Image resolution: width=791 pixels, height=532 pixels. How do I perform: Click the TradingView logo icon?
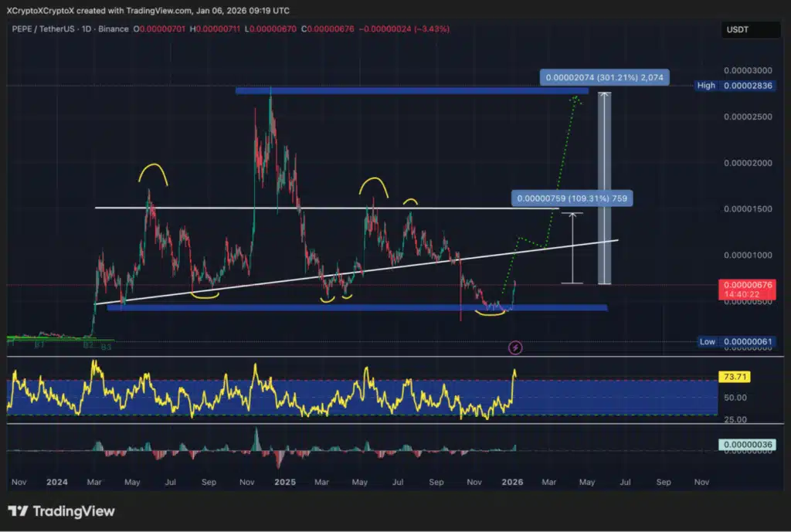18,511
